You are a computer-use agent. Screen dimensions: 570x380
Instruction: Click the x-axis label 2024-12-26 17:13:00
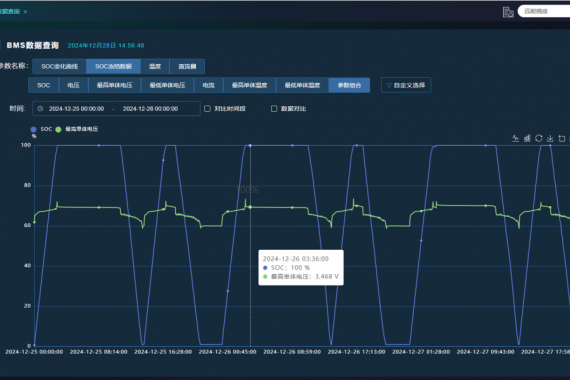pos(357,352)
